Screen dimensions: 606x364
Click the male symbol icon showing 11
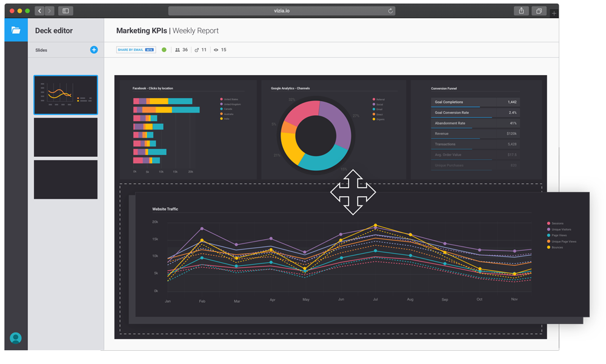(197, 50)
